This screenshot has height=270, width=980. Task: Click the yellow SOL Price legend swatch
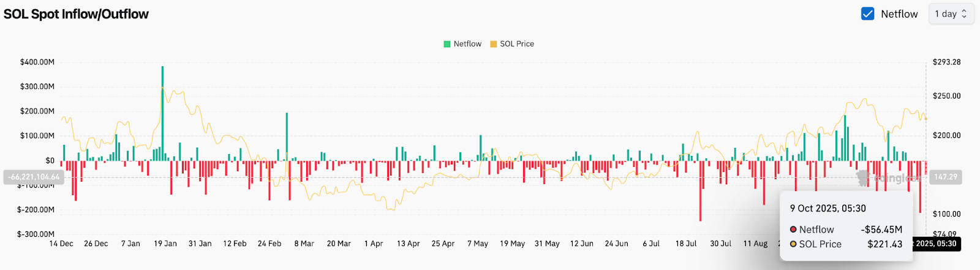click(493, 44)
